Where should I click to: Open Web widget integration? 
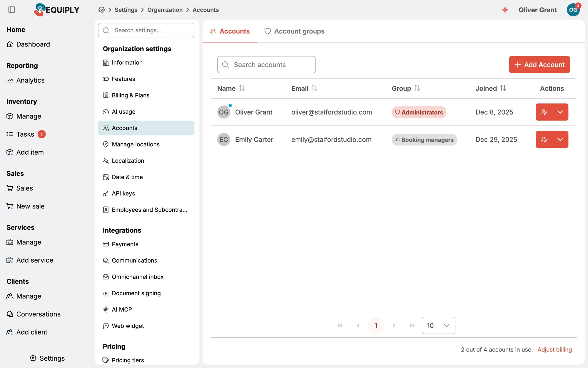[x=146, y=326]
